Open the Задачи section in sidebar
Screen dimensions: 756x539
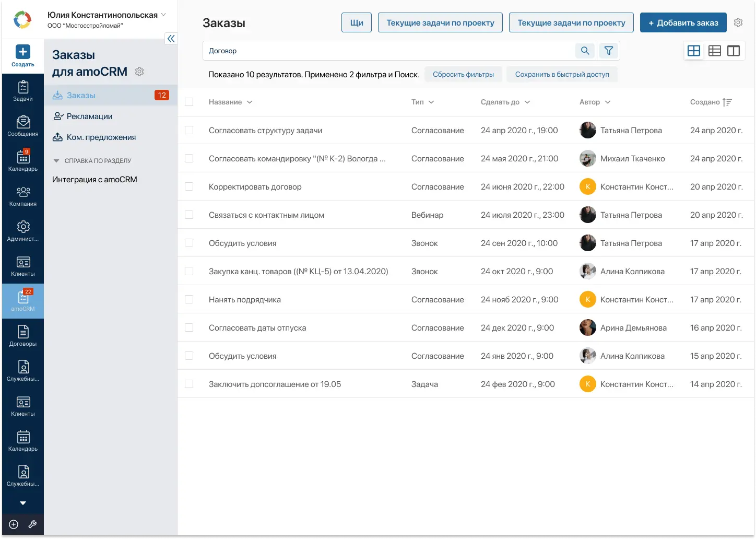[23, 91]
